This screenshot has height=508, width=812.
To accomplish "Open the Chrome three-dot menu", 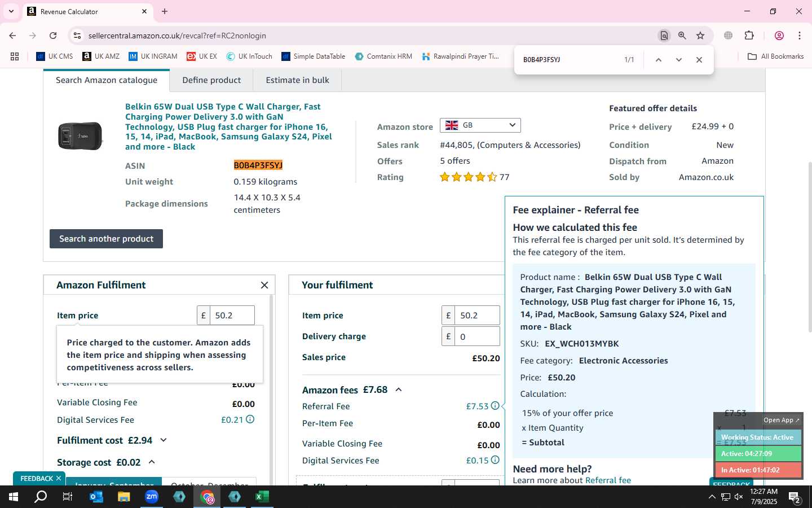I will [800, 36].
